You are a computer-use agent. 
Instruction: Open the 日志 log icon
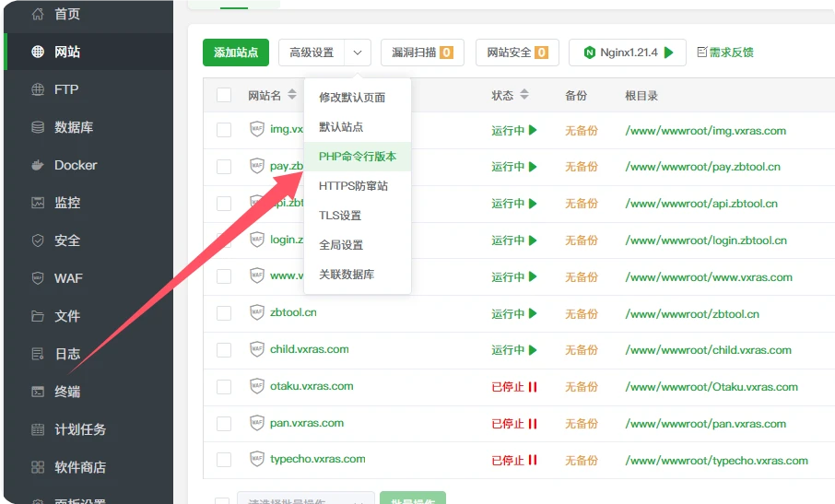[x=38, y=354]
